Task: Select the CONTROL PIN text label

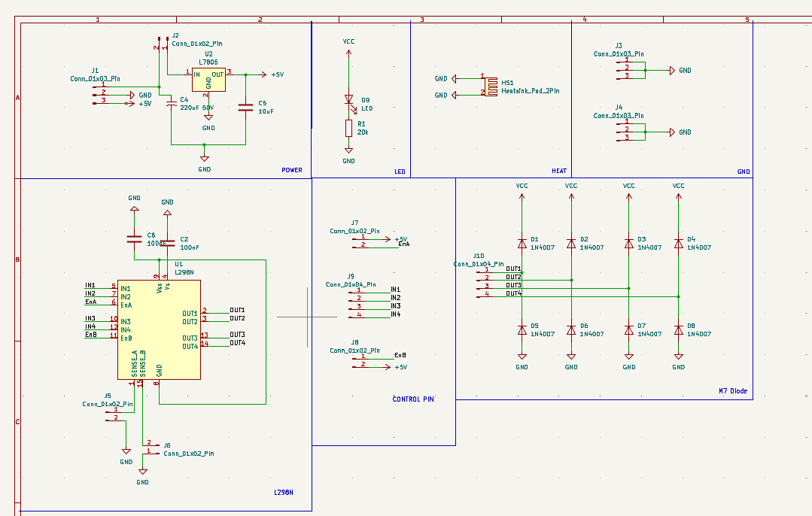Action: tap(413, 399)
